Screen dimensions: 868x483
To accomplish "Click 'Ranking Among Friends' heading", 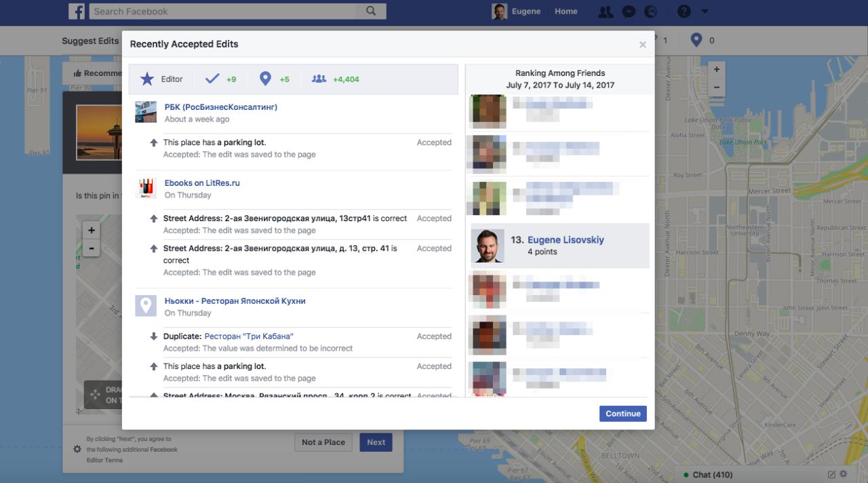I will (x=560, y=73).
